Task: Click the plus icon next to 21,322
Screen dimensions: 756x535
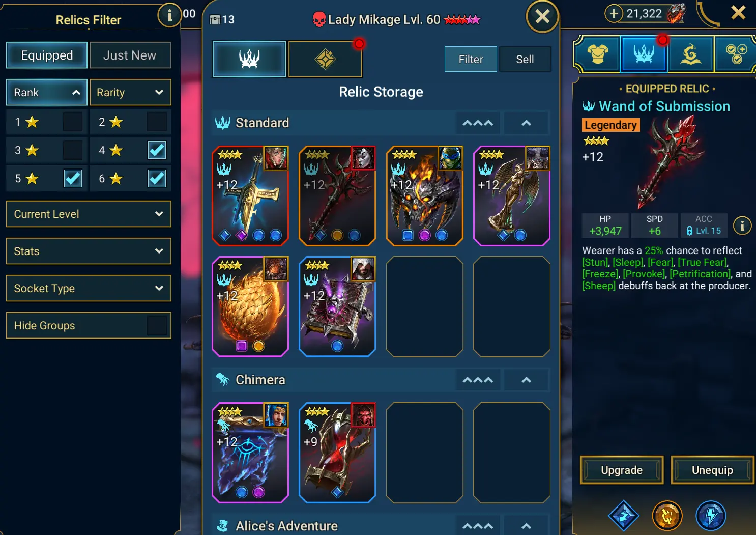Action: 614,14
